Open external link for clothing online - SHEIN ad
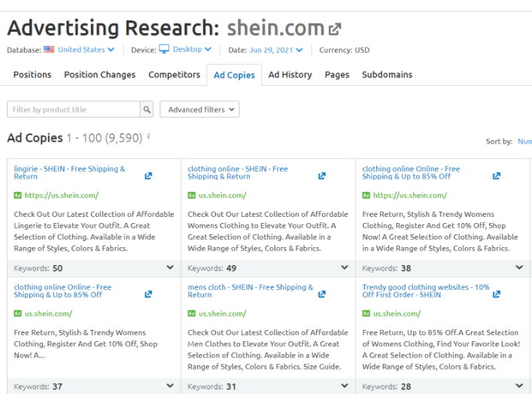This screenshot has height=394, width=532. pyautogui.click(x=321, y=176)
